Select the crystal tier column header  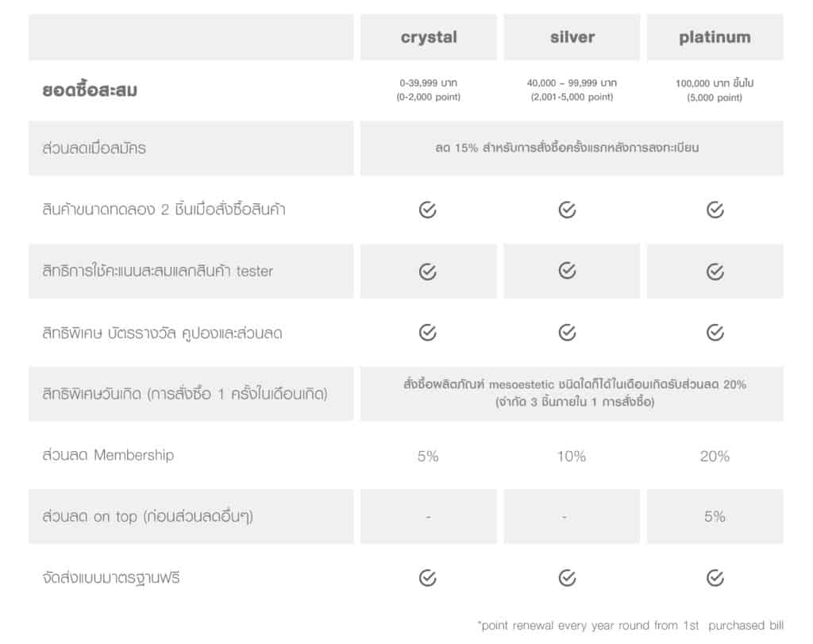pyautogui.click(x=429, y=37)
